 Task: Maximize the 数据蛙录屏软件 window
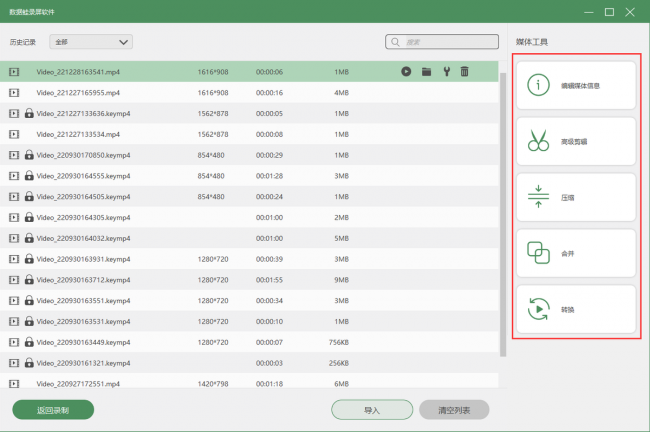(x=609, y=12)
